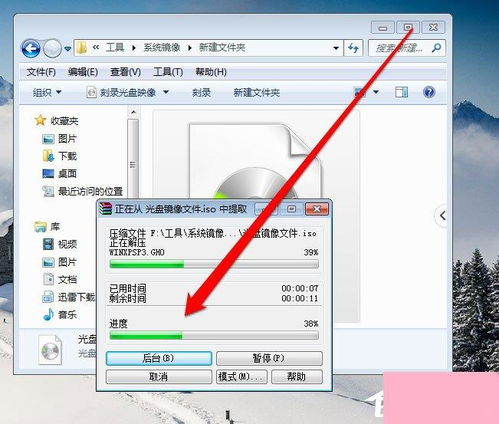Screen dimensions: 499x424
Task: Click the folder icon in address bar
Action: tap(81, 48)
